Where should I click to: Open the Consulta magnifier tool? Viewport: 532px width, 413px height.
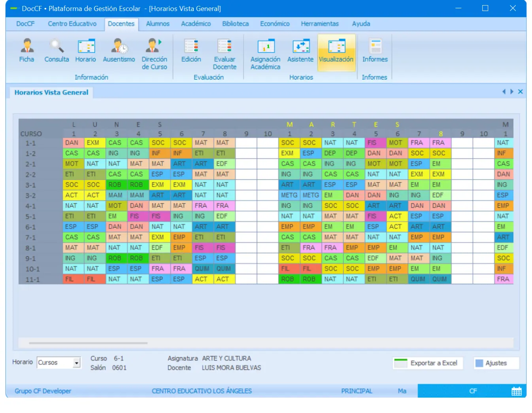tap(57, 50)
